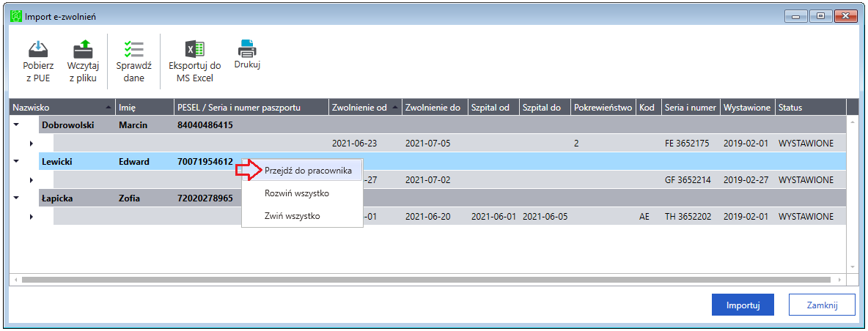Click the Status column header
Image resolution: width=868 pixels, height=331 pixels.
(810, 107)
